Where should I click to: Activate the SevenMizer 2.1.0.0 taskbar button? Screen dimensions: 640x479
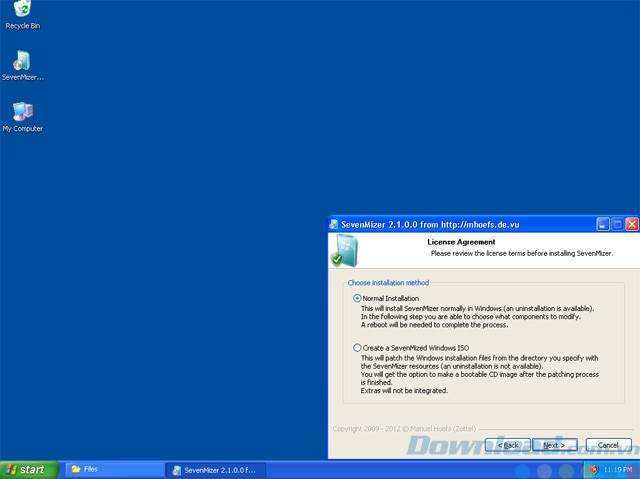(x=215, y=469)
